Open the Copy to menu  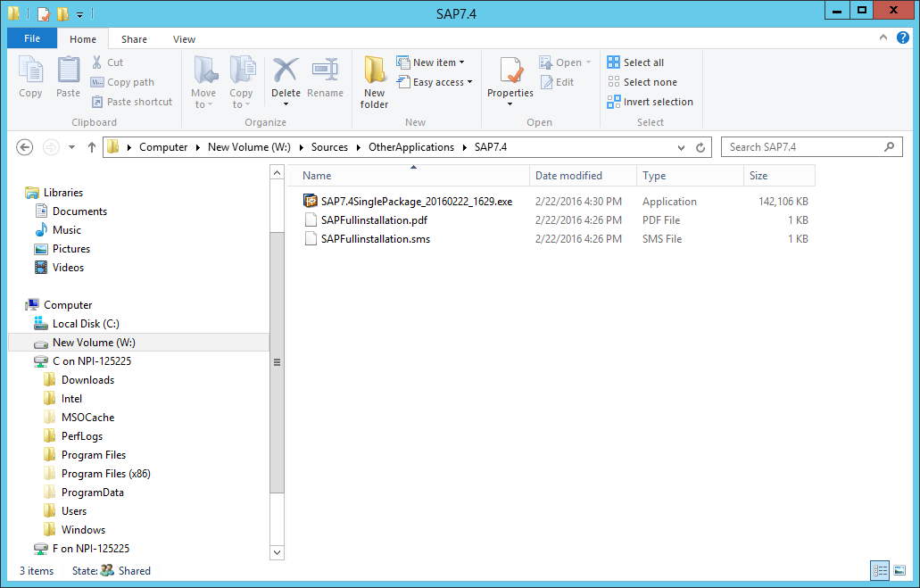tap(241, 83)
